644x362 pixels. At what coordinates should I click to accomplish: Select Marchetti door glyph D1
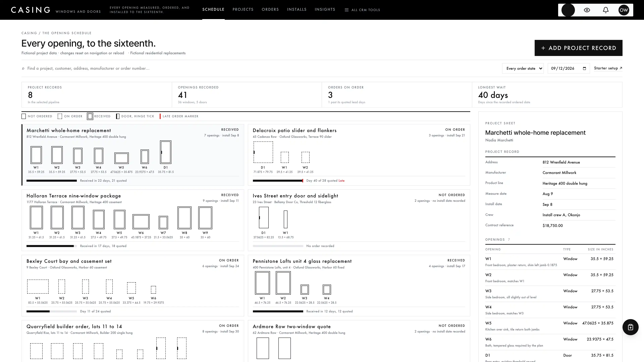(166, 152)
